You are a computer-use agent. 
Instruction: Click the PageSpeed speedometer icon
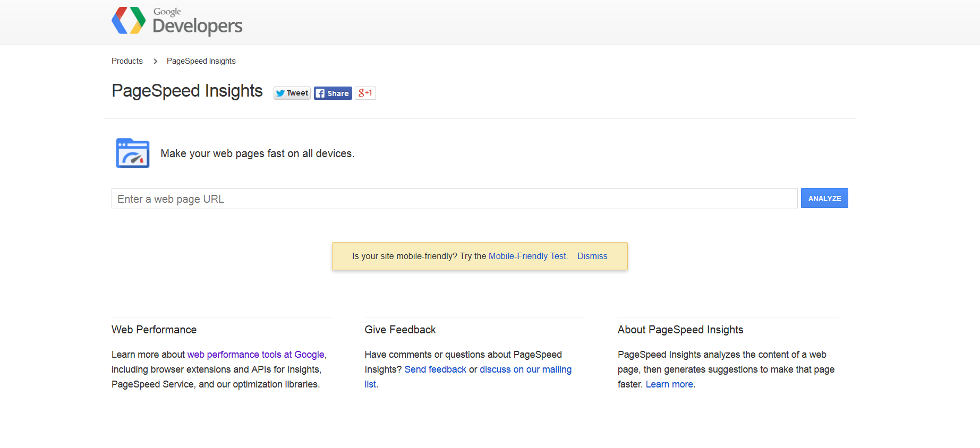133,153
